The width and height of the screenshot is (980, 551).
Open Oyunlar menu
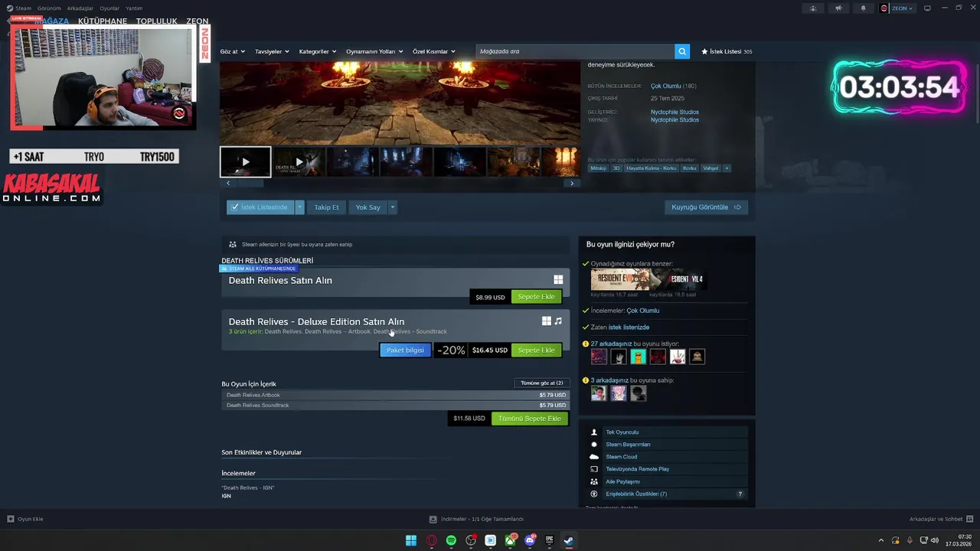[x=109, y=8]
